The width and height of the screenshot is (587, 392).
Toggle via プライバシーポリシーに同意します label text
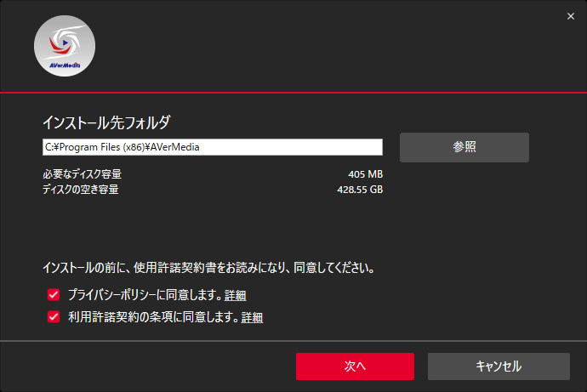click(145, 295)
